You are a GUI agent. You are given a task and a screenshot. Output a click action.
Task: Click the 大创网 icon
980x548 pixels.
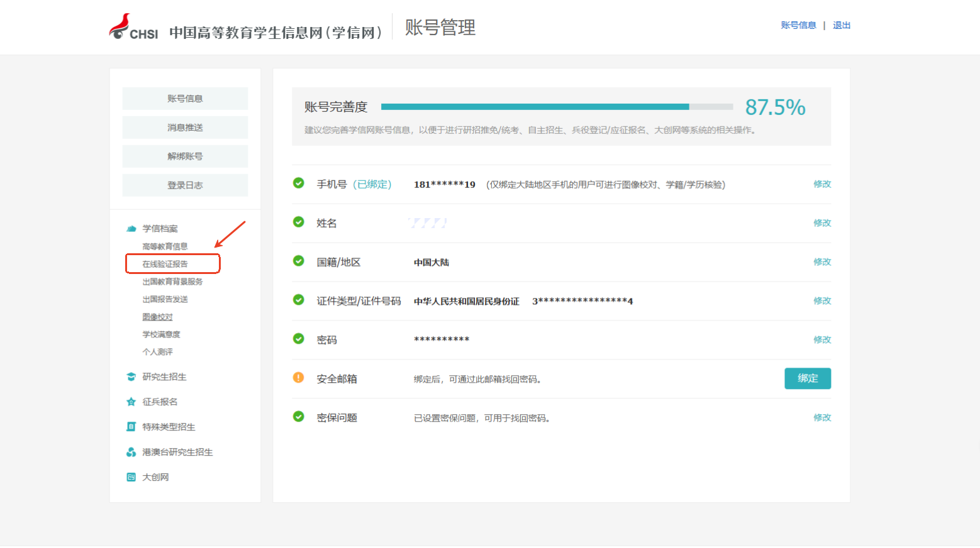[131, 478]
